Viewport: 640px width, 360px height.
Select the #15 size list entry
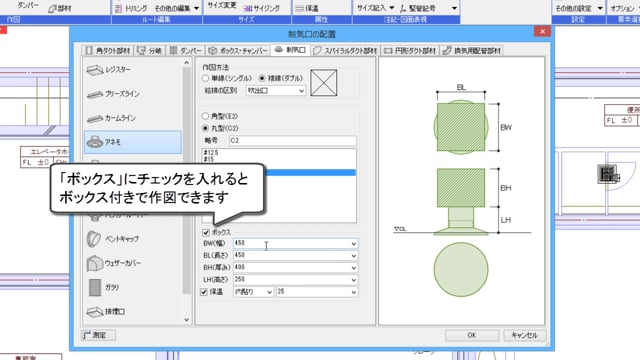(x=279, y=159)
